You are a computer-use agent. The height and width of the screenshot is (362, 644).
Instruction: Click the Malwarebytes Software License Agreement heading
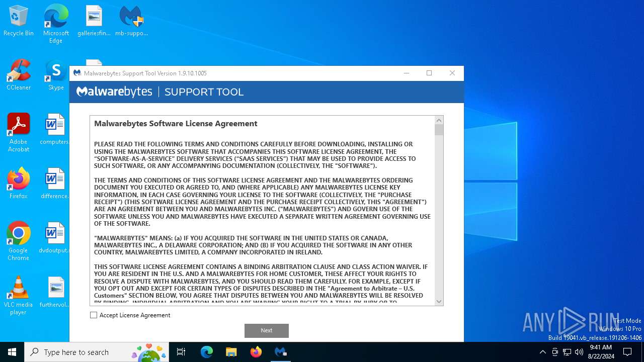176,124
